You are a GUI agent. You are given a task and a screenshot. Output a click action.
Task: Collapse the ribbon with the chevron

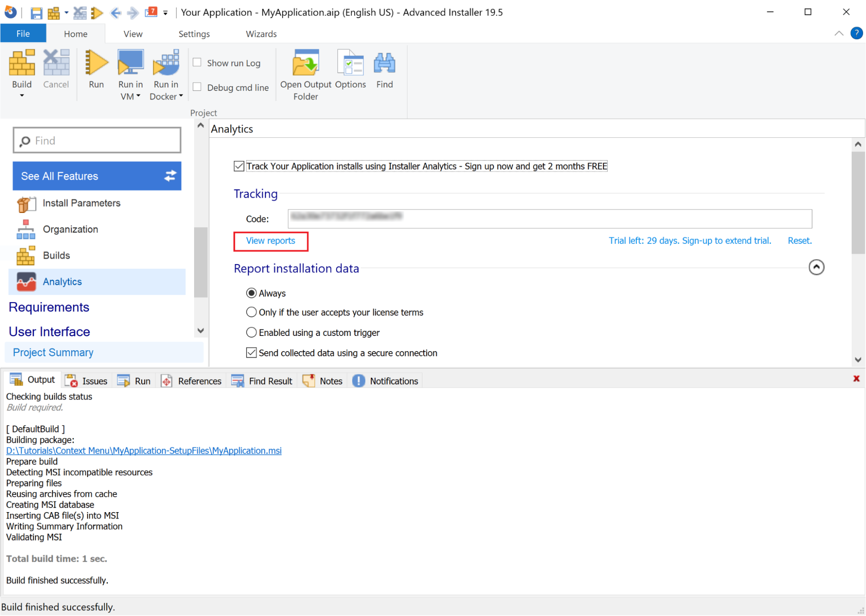839,33
